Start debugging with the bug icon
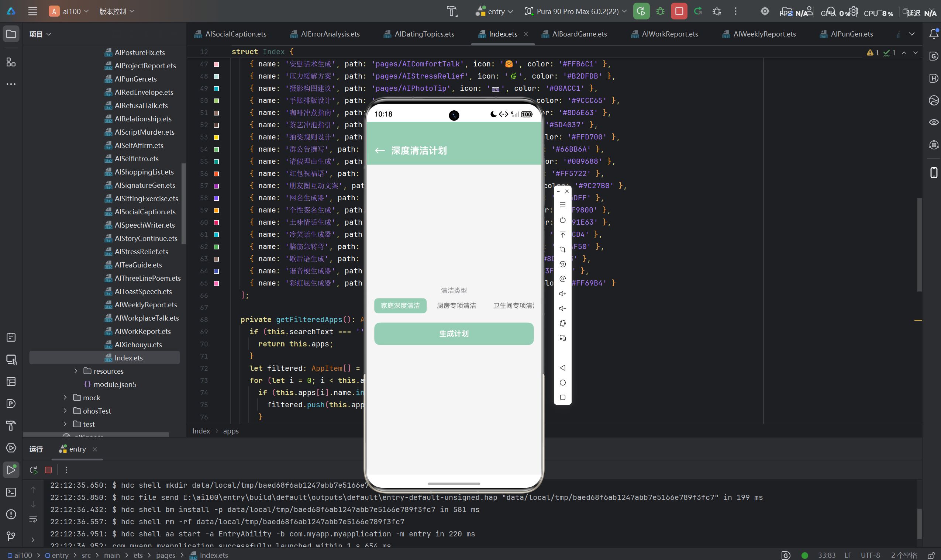The image size is (941, 560). coord(660,11)
